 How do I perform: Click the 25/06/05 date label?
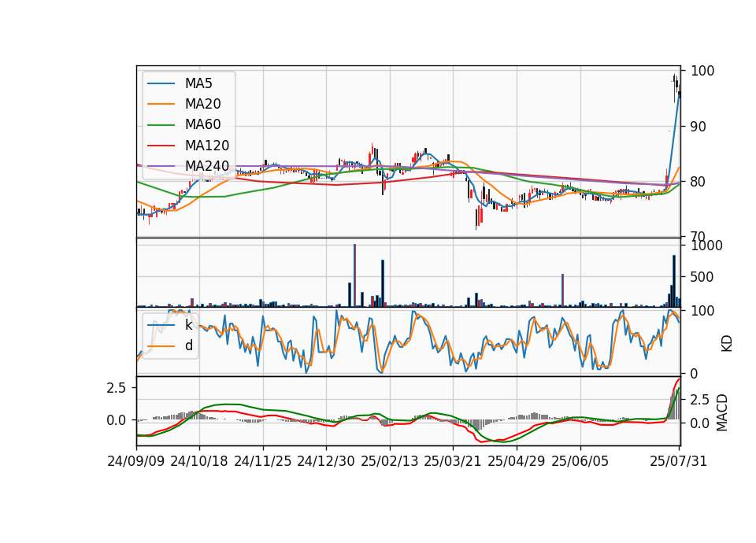click(580, 461)
